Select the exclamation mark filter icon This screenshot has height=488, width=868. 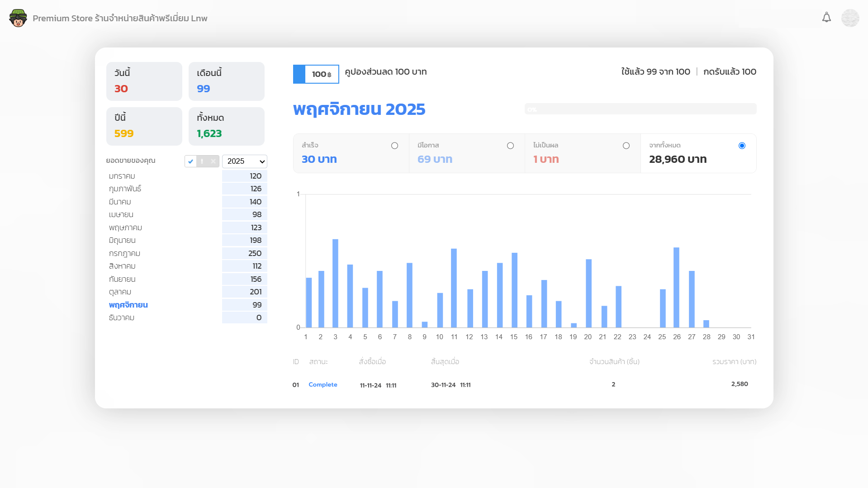tap(202, 161)
